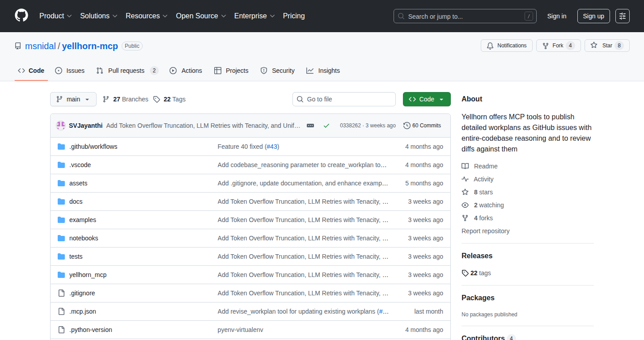Switch to the Actions tab
644x340 pixels.
pyautogui.click(x=186, y=71)
